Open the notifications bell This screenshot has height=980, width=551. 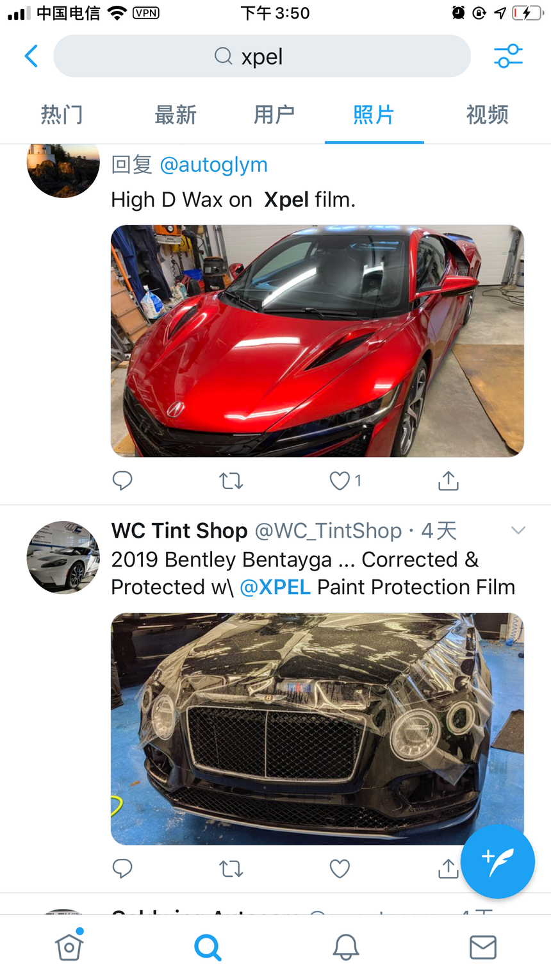[345, 947]
